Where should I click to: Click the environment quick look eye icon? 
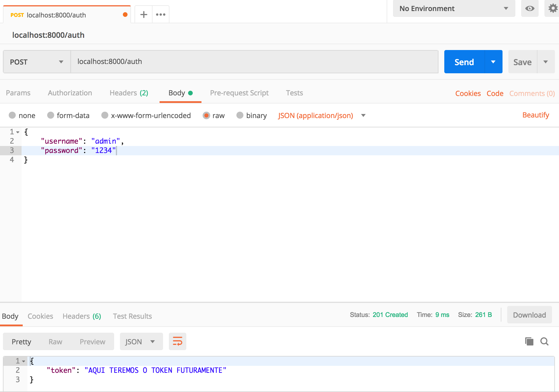(x=530, y=8)
